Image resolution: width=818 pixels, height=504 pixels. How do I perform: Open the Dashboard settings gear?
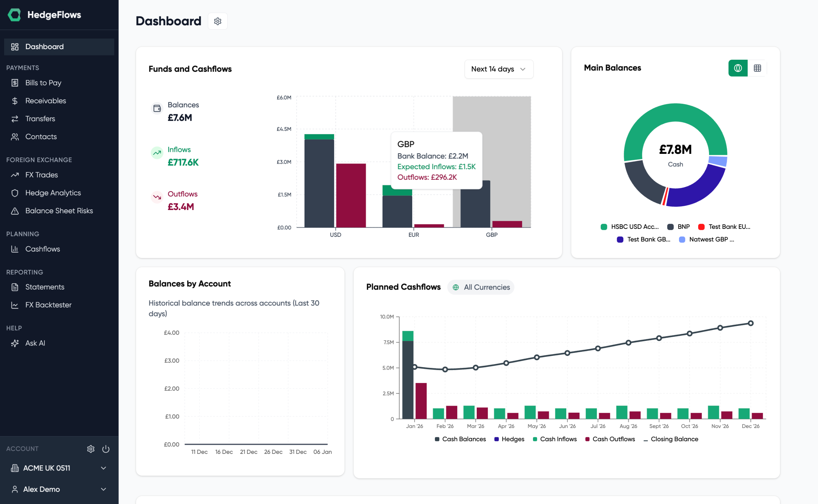pyautogui.click(x=218, y=21)
